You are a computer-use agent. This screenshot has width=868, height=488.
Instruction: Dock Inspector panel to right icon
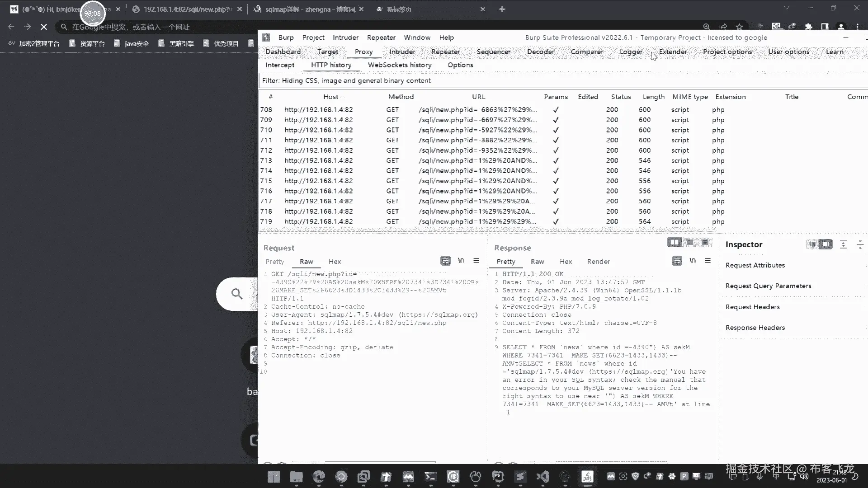[x=826, y=244]
